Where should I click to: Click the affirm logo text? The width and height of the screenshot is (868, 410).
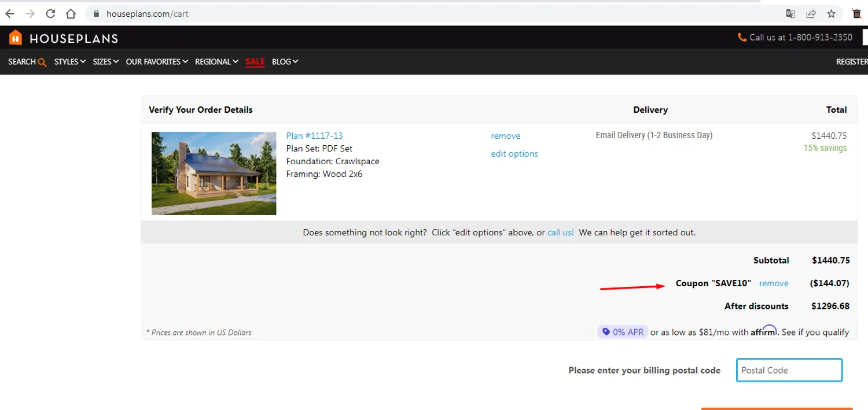(763, 331)
